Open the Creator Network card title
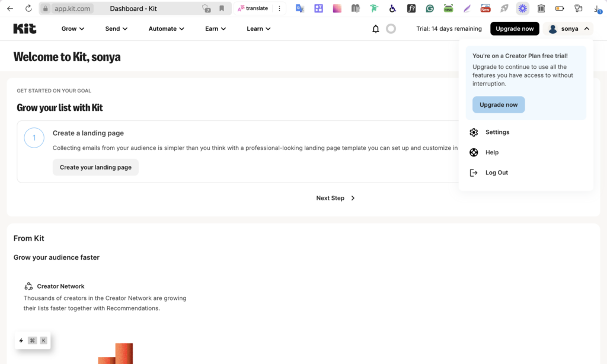This screenshot has height=364, width=607. 60,286
